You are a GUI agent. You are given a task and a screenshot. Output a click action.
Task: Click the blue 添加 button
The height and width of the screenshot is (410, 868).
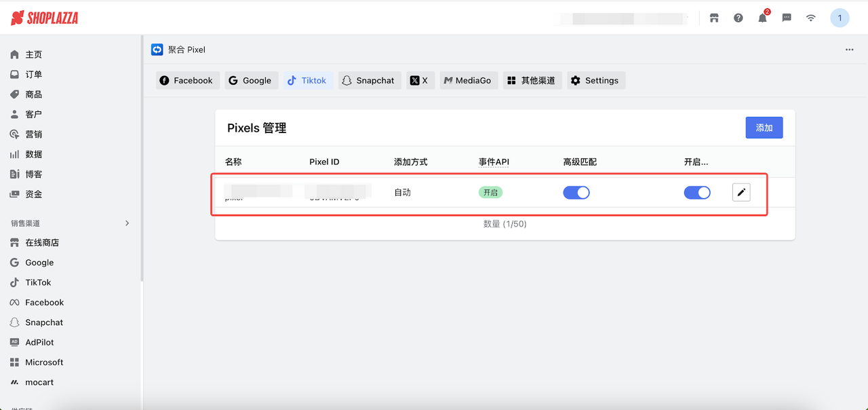pos(764,128)
